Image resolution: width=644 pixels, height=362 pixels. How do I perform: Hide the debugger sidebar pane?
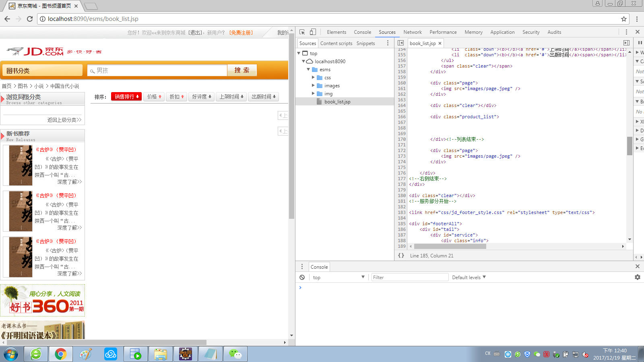click(x=626, y=43)
